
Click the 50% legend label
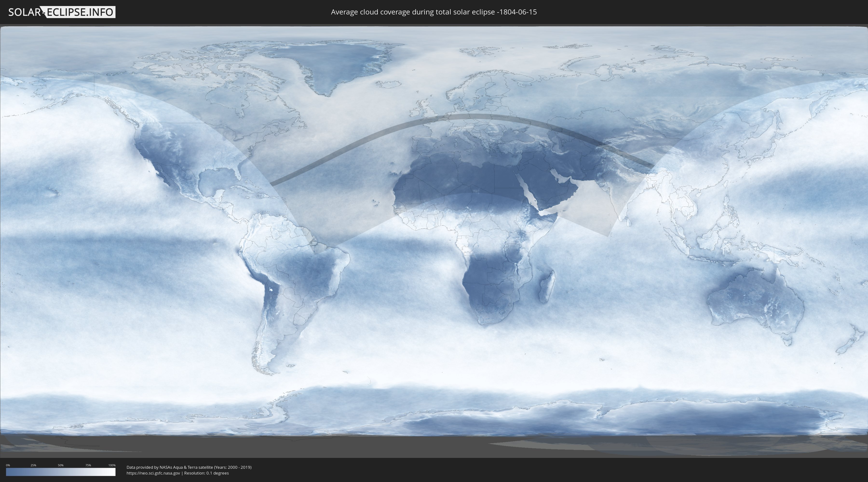(61, 465)
